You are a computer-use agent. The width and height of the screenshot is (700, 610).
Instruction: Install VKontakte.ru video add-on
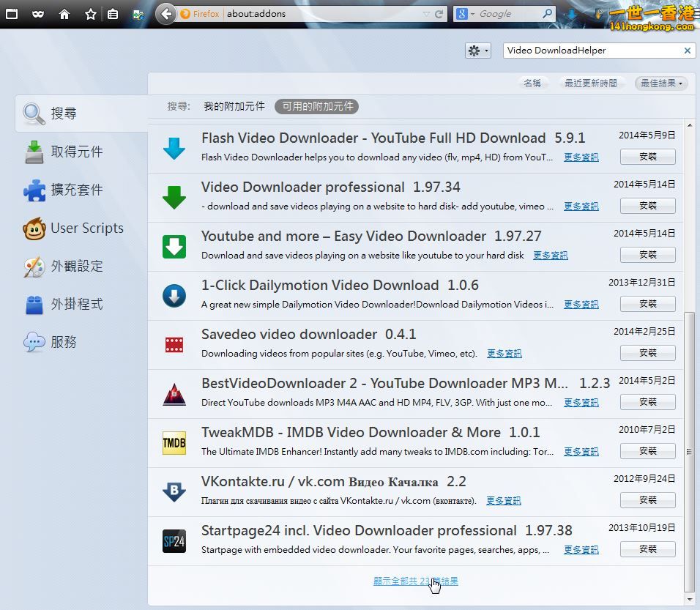[x=648, y=501]
